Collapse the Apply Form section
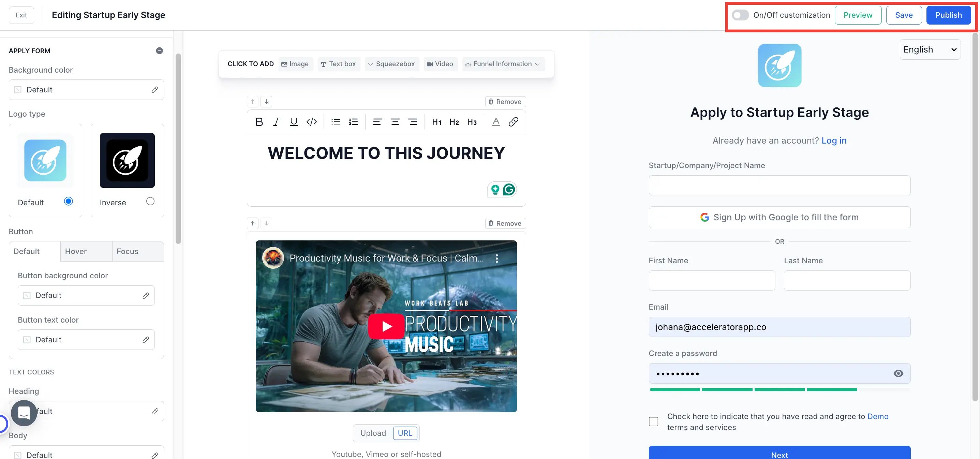This screenshot has height=459, width=980. [x=159, y=50]
